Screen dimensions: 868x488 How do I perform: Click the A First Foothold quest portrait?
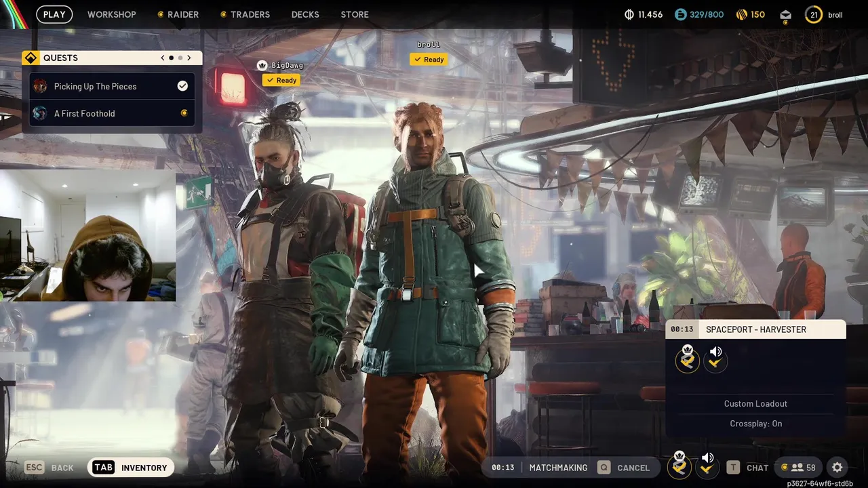point(40,113)
